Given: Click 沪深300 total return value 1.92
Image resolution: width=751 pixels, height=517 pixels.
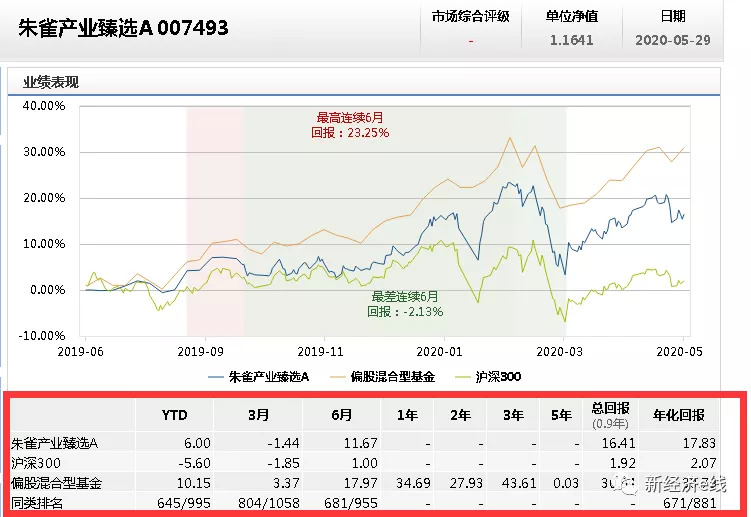Looking at the screenshot, I should pos(623,463).
